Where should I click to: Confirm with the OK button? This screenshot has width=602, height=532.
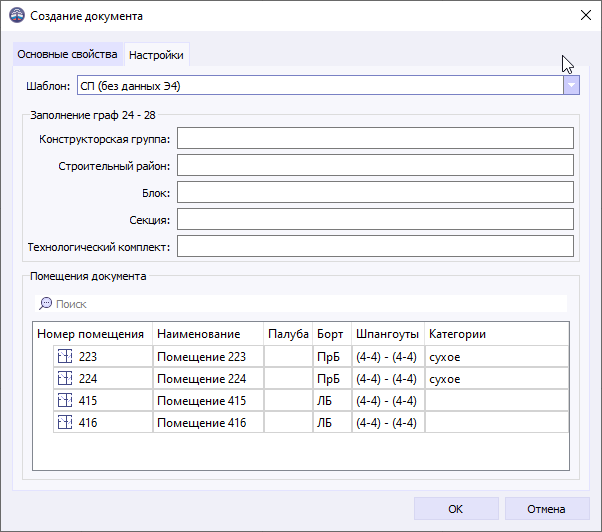[456, 509]
